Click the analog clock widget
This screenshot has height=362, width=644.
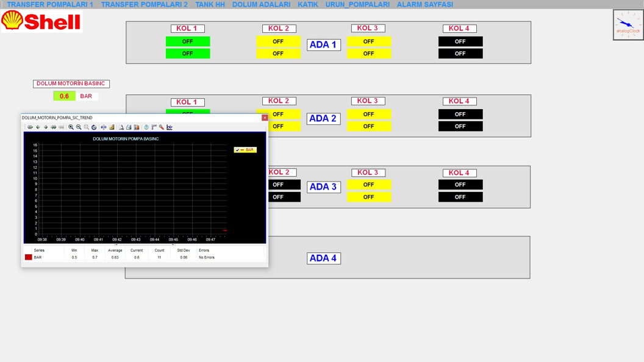coord(628,24)
